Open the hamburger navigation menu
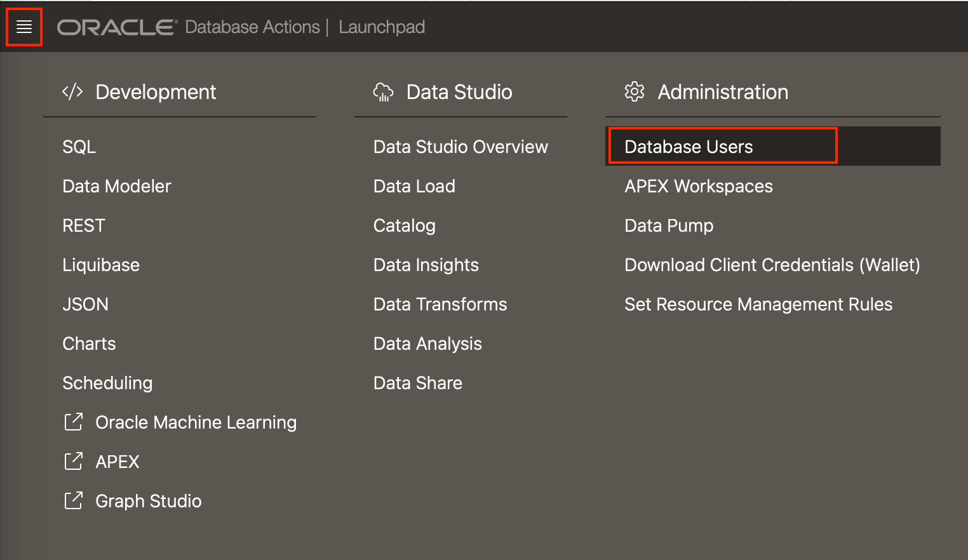Image resolution: width=968 pixels, height=560 pixels. click(x=24, y=27)
